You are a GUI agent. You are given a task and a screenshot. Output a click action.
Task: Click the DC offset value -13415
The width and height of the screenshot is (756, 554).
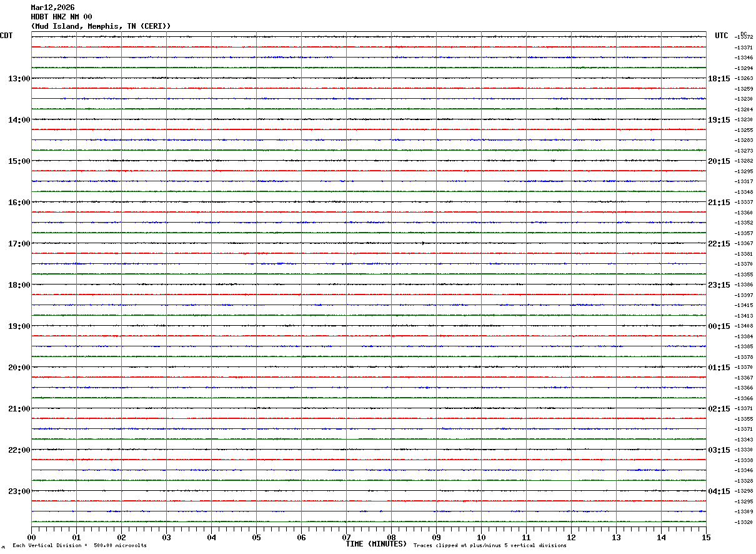click(x=744, y=306)
